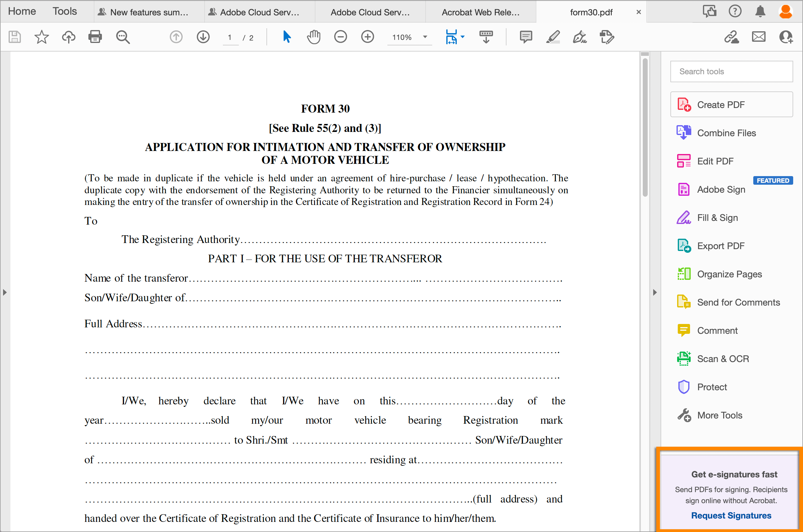Open the Protect tool
Screen dimensions: 803x532
[712, 387]
